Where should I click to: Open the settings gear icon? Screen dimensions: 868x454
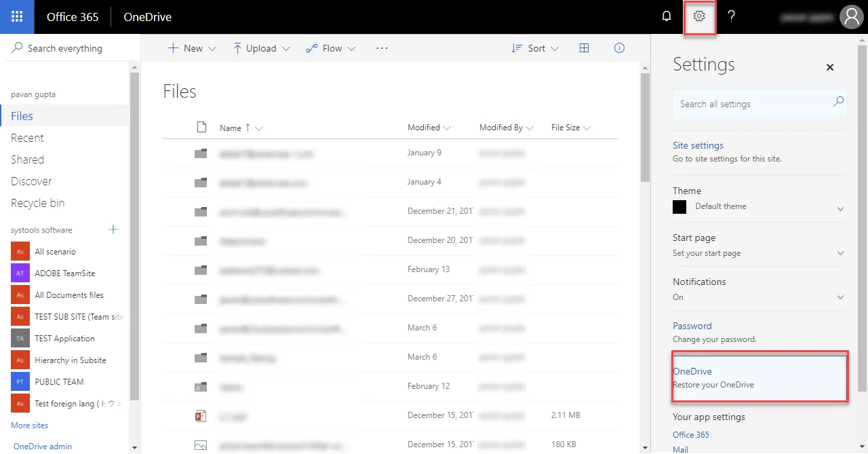[x=700, y=17]
